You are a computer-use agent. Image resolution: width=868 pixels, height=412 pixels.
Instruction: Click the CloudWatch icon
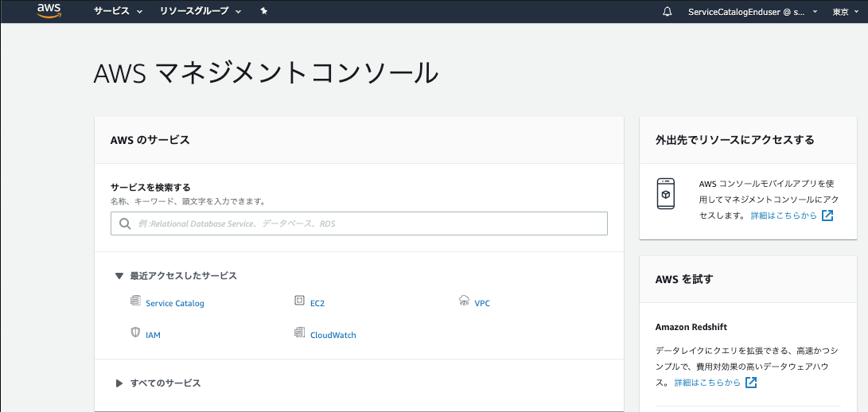click(299, 332)
